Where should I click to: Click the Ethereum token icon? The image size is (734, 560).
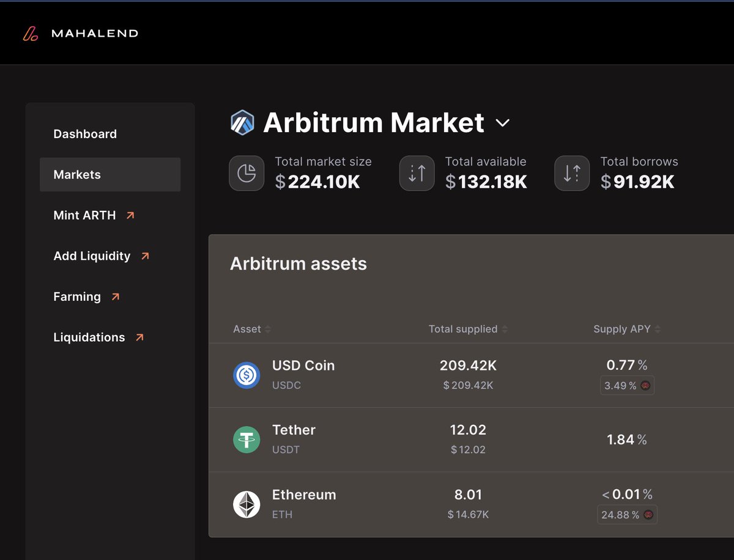click(247, 504)
